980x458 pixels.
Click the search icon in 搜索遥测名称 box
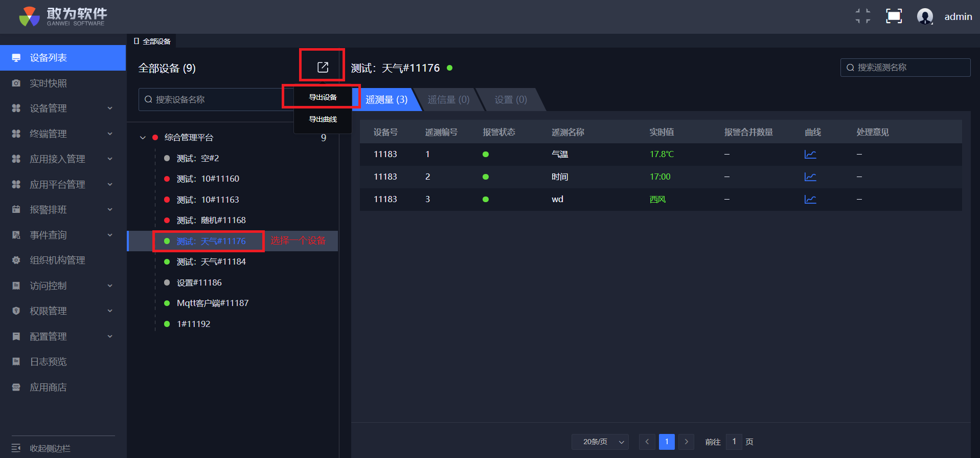(x=850, y=68)
